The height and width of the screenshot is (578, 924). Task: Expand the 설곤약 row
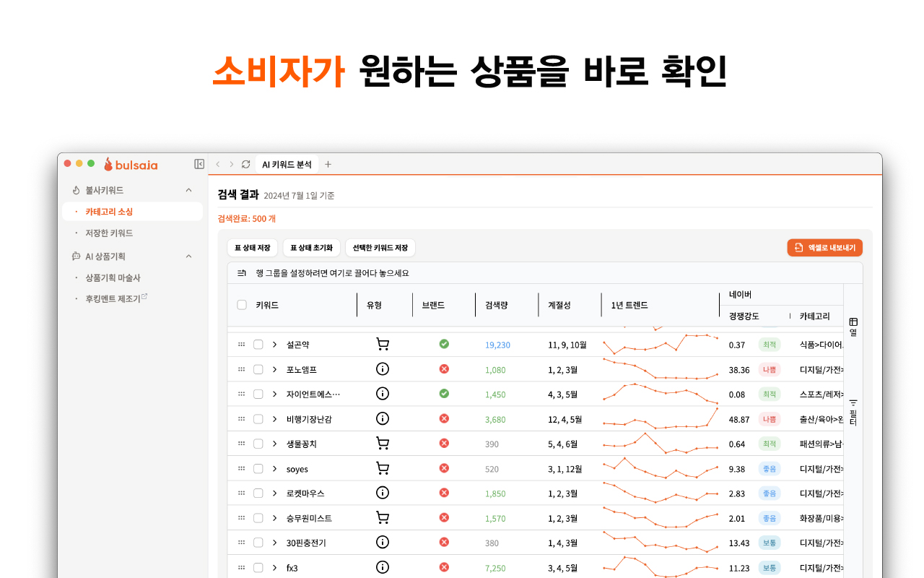(275, 345)
